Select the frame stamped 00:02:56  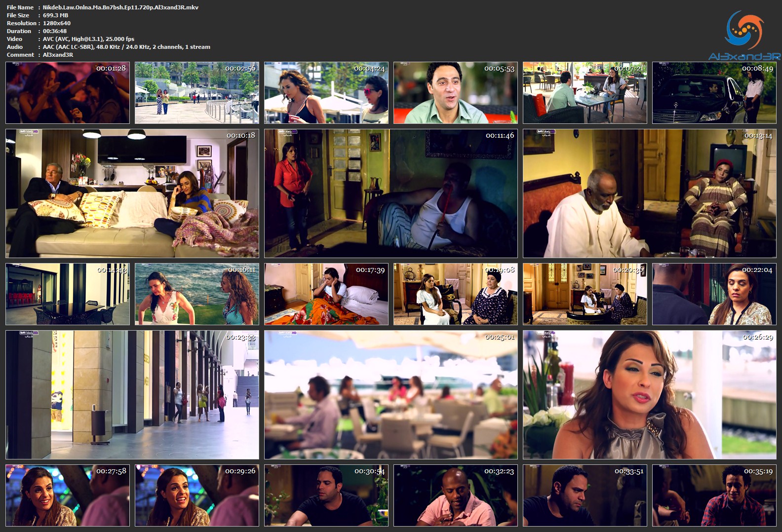[x=196, y=93]
